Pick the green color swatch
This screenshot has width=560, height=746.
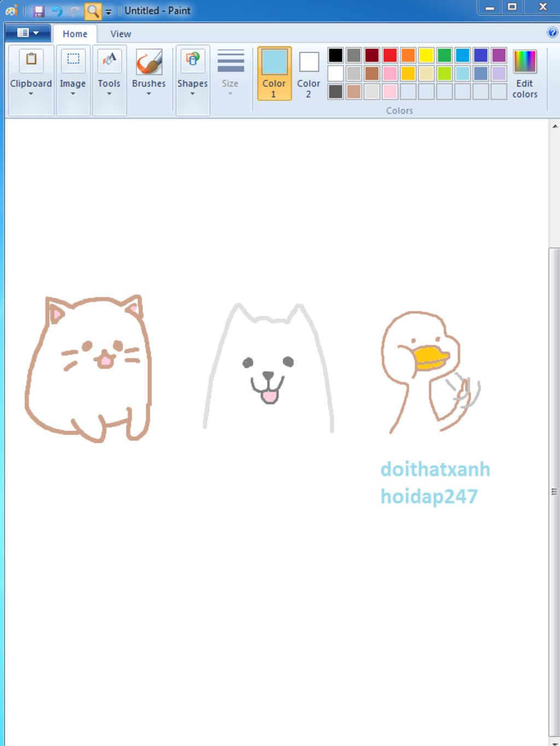pos(445,55)
